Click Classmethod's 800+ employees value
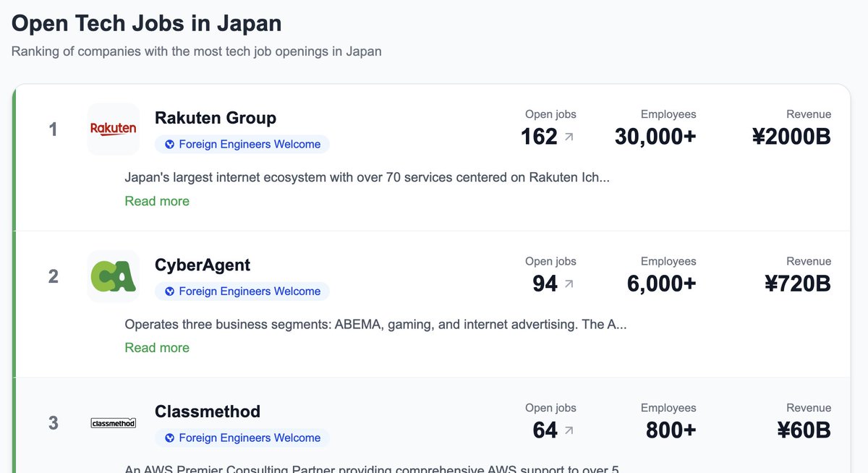This screenshot has width=868, height=473. [x=671, y=430]
